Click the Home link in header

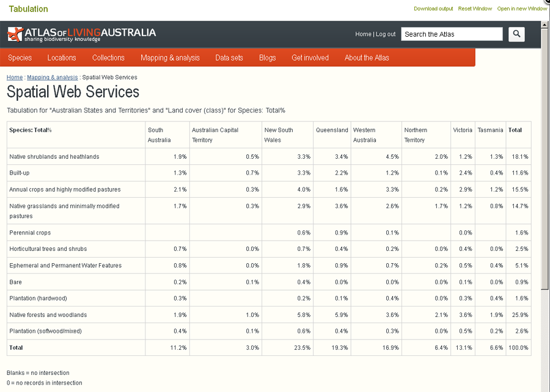(363, 34)
